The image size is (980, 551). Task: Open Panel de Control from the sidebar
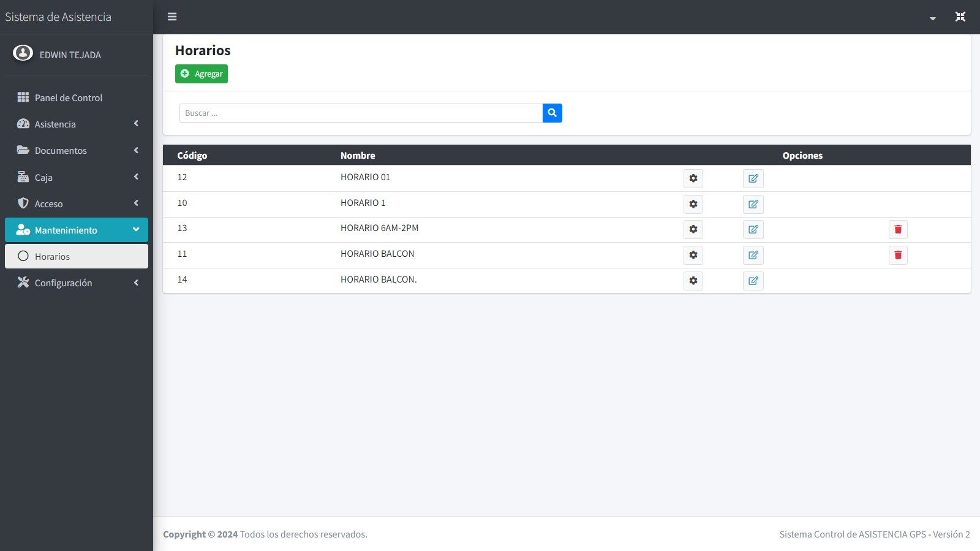(69, 98)
